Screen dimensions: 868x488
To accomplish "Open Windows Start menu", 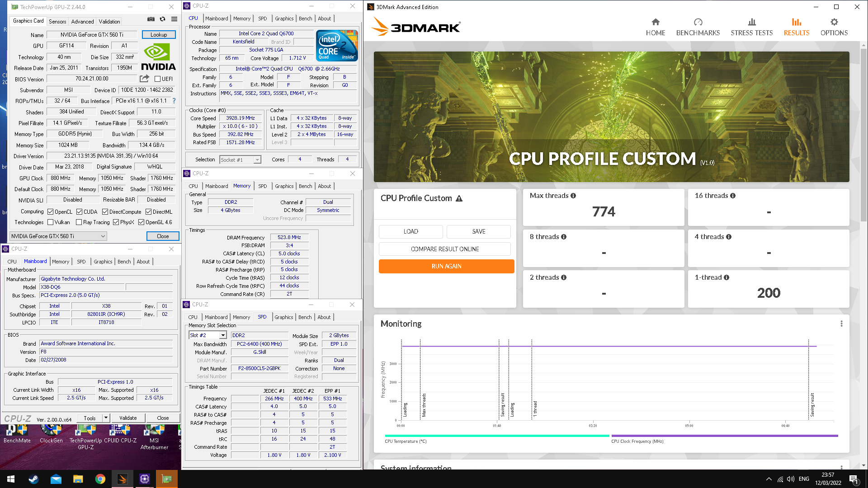I will (11, 479).
